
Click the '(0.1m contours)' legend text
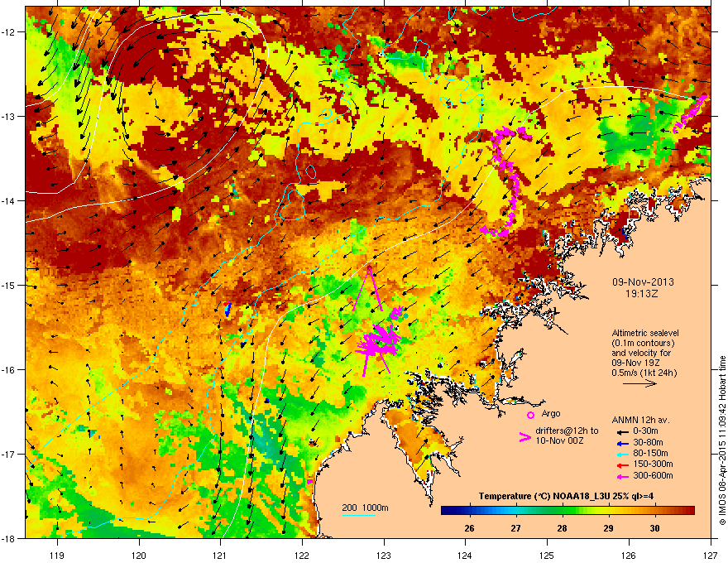point(643,344)
